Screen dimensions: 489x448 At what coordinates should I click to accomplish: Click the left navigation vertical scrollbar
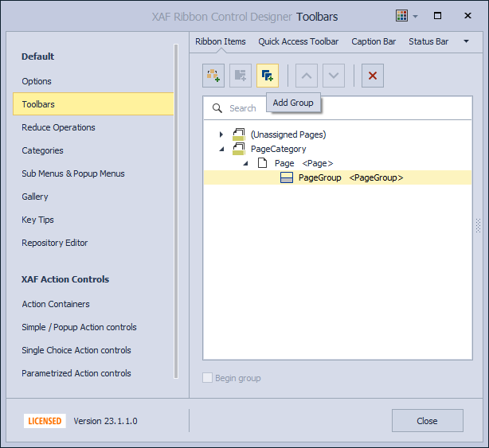176,211
